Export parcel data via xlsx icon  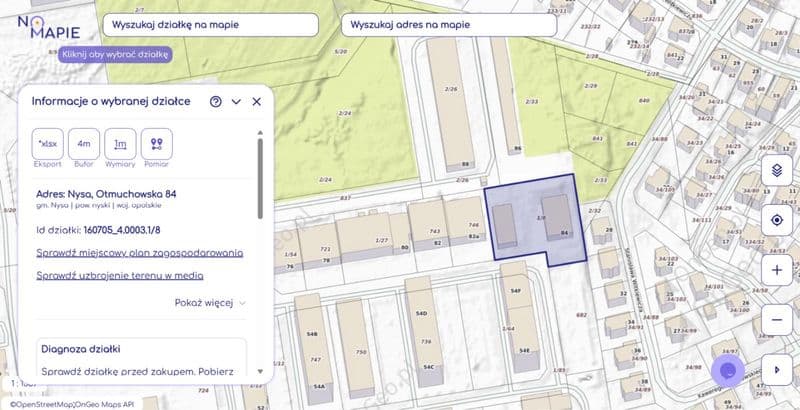click(x=47, y=144)
